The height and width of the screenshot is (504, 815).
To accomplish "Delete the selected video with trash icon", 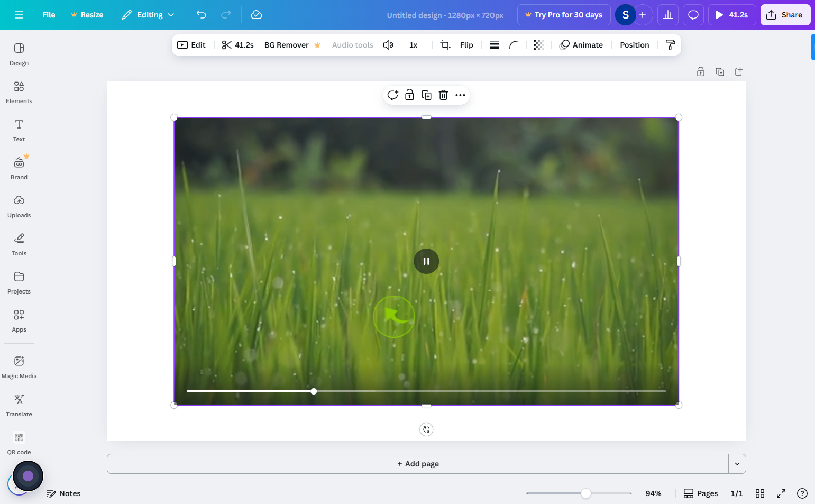I will (x=443, y=95).
